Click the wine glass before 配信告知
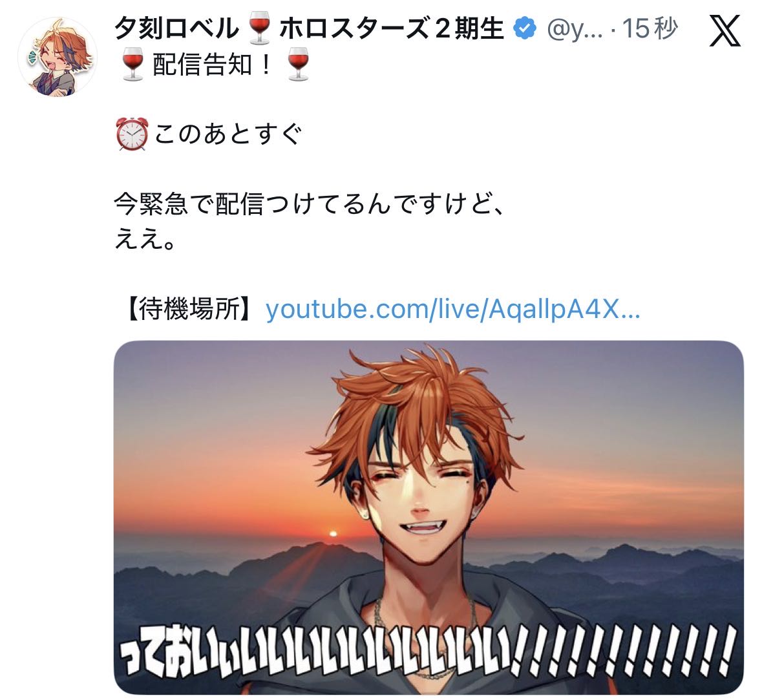The width and height of the screenshot is (762, 700). tap(132, 65)
